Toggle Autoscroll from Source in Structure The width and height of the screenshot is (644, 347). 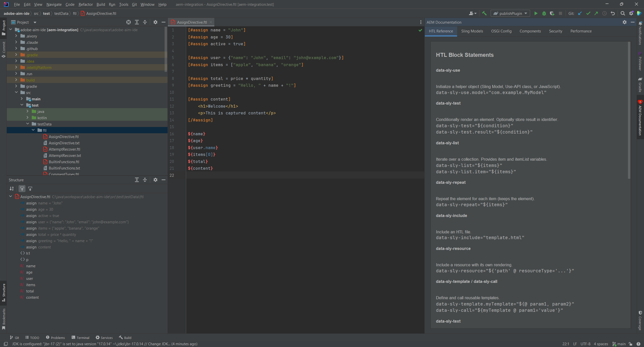(30, 189)
